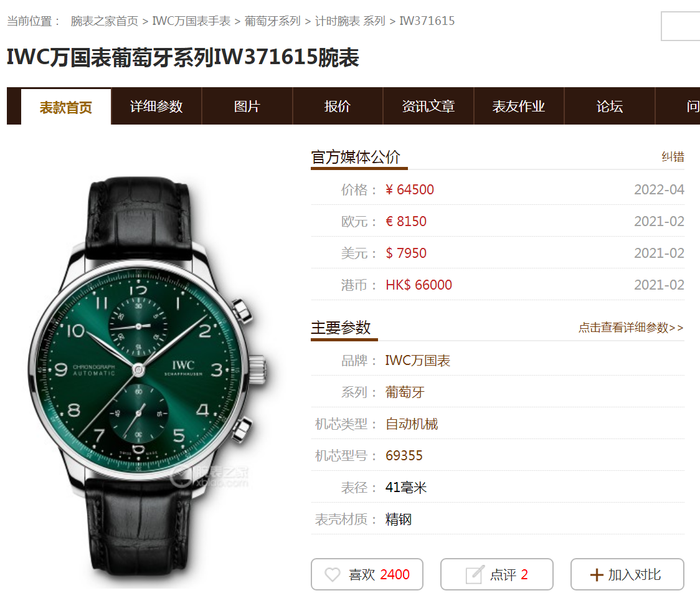This screenshot has width=700, height=616.
Task: Open the 报价 tab
Action: point(338,107)
